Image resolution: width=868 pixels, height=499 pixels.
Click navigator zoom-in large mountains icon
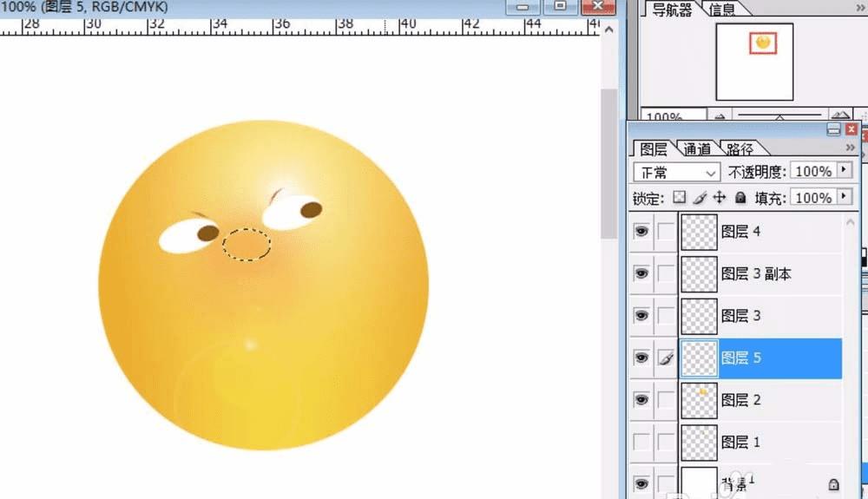coord(840,115)
